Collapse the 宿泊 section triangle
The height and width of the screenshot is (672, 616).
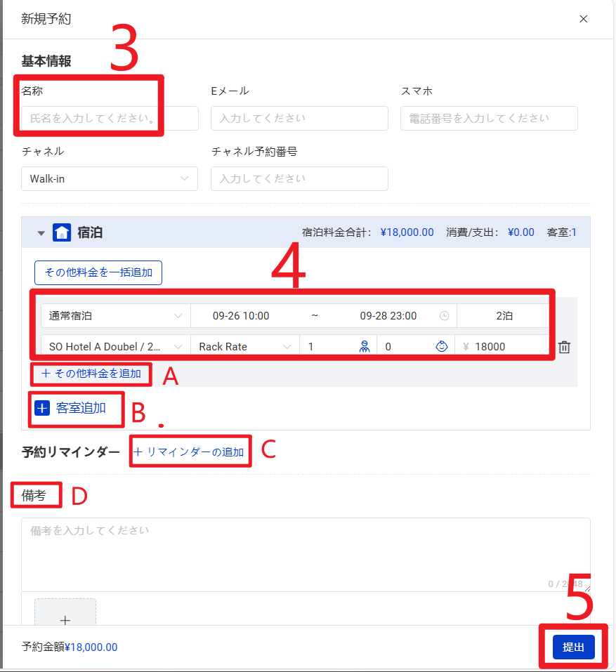(41, 233)
